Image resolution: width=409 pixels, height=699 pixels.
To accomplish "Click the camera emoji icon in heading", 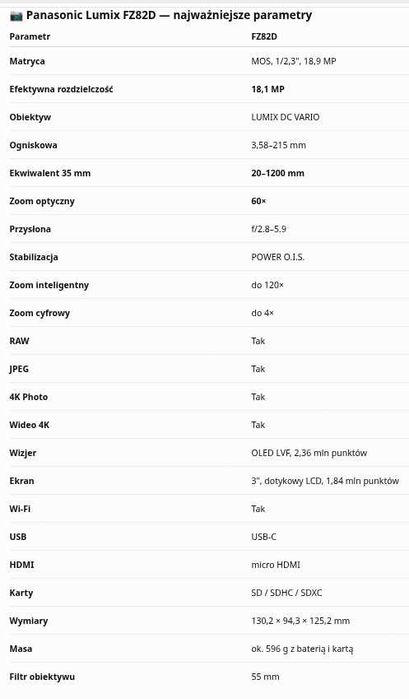I will pos(16,16).
